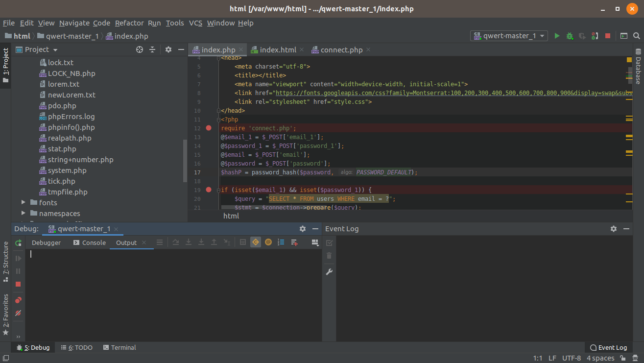Click the add-watch icon with the red plus
The image size is (644, 363).
pos(294,242)
